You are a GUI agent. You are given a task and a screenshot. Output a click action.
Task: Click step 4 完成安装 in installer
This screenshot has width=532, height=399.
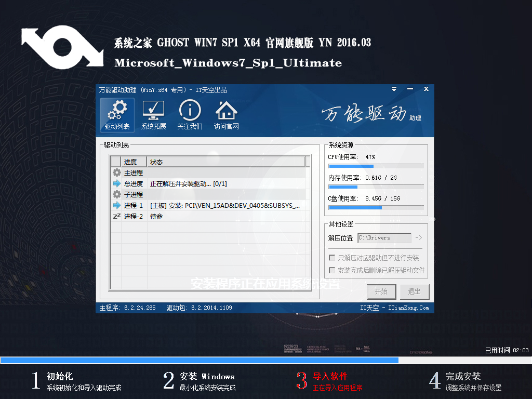pos(465,381)
